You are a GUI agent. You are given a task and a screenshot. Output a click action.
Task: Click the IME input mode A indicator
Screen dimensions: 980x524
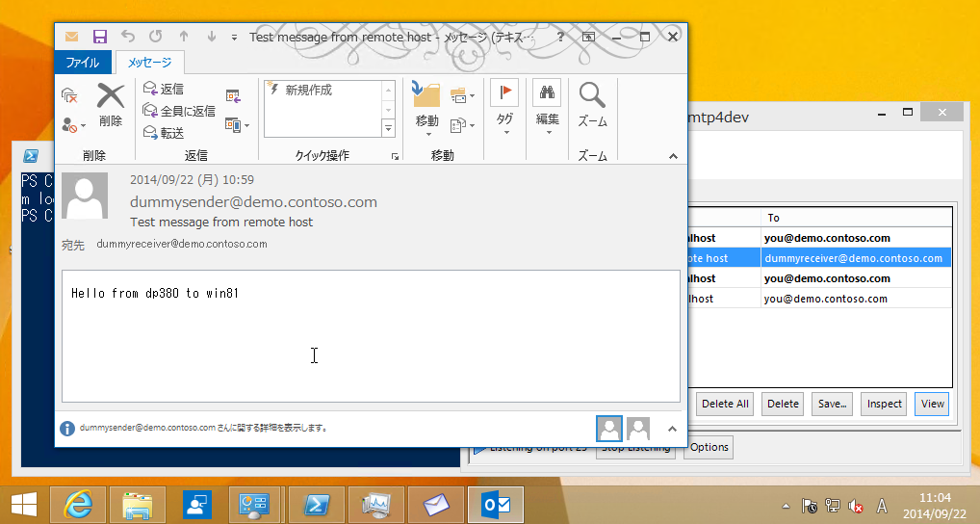coord(882,506)
